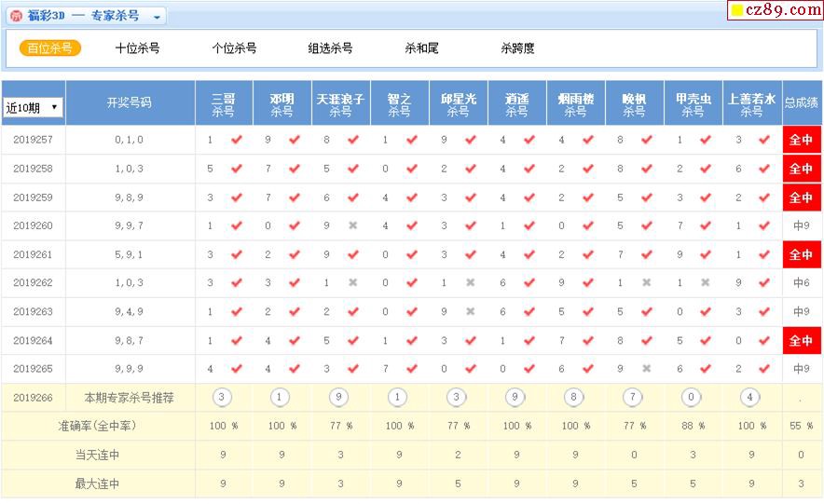This screenshot has width=824, height=504.
Task: Click the red checkmark for 智之 in 2019259
Action: tap(412, 197)
